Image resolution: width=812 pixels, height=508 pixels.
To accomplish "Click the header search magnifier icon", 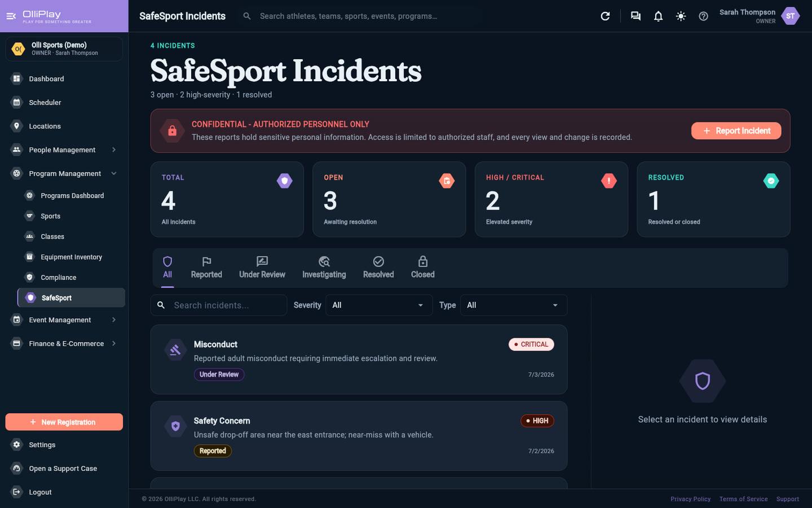I will click(x=247, y=16).
